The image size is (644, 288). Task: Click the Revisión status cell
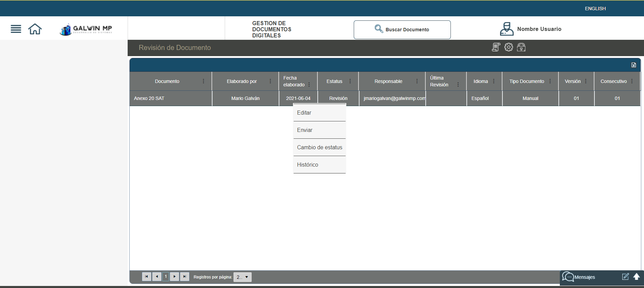pos(338,98)
